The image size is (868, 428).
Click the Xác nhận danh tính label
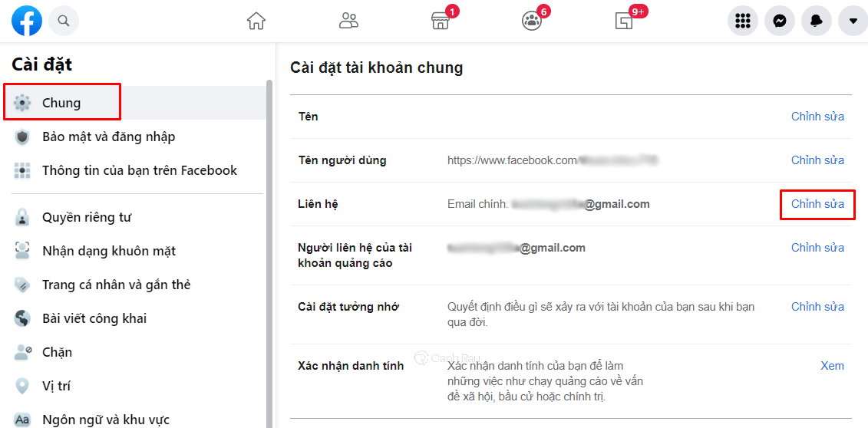point(351,366)
